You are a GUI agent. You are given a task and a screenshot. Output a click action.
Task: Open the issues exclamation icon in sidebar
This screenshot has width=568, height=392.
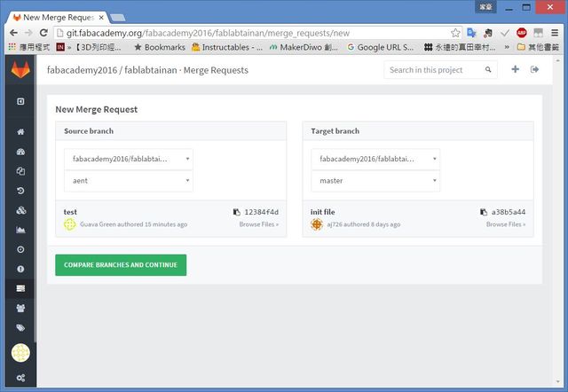coord(20,269)
